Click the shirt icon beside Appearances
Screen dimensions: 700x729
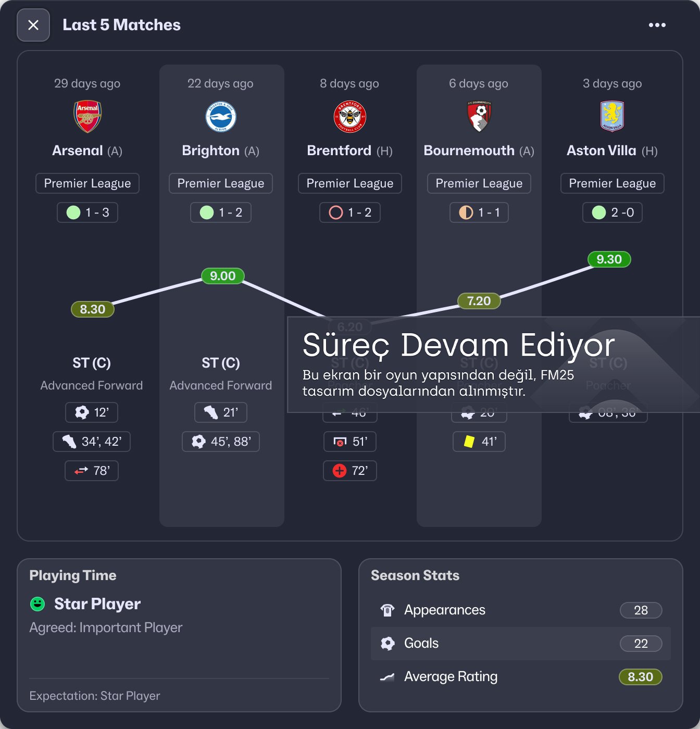coord(387,610)
